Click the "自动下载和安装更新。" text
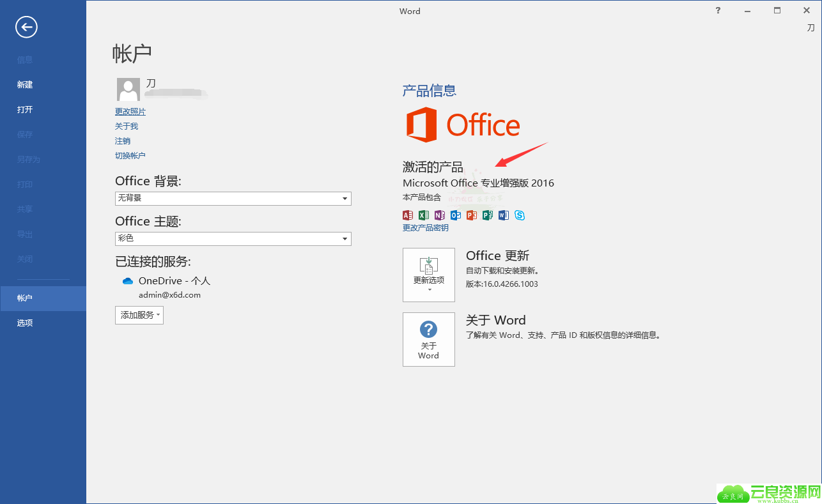 503,271
